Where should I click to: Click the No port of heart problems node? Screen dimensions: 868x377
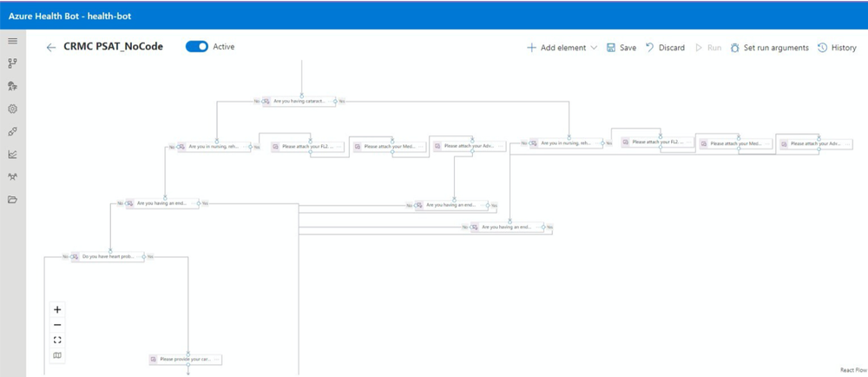[70, 257]
